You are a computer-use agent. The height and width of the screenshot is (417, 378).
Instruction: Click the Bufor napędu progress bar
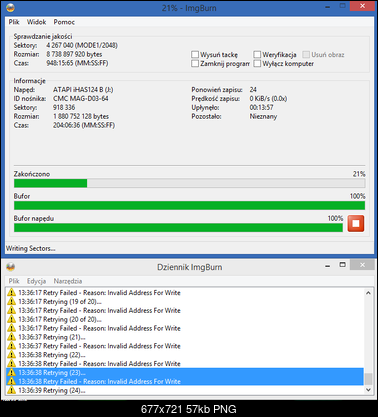(x=178, y=227)
